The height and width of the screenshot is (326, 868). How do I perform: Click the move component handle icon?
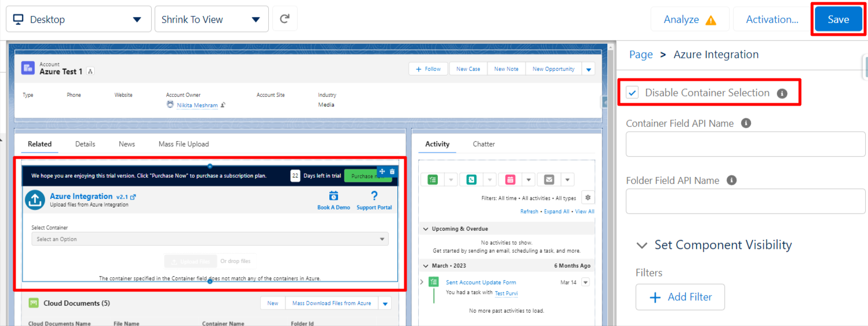point(382,171)
